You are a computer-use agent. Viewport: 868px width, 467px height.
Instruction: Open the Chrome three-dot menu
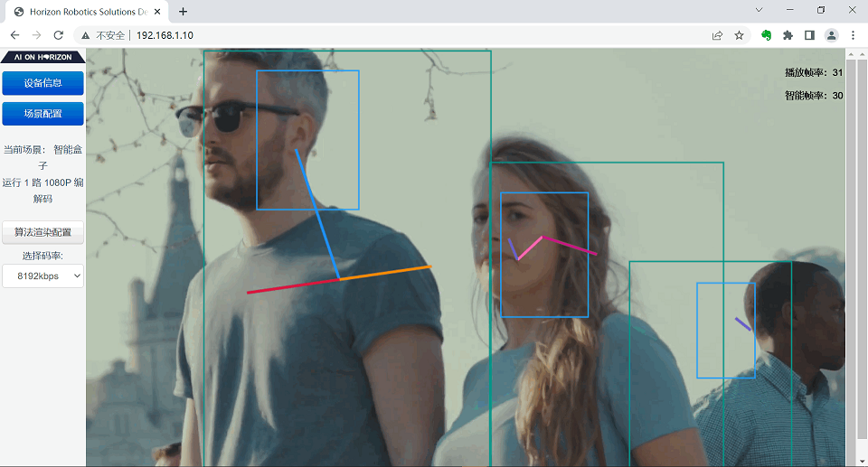[x=853, y=35]
